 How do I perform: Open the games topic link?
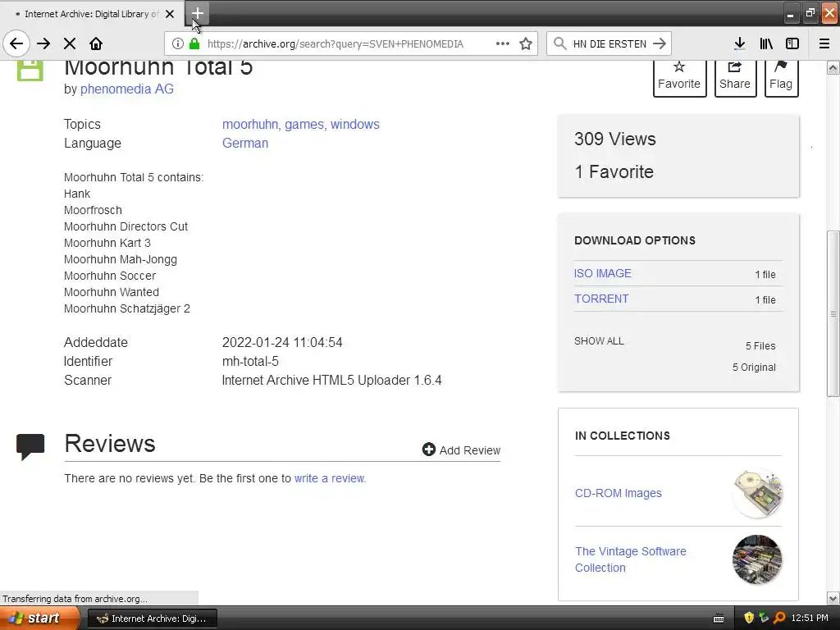[304, 125]
